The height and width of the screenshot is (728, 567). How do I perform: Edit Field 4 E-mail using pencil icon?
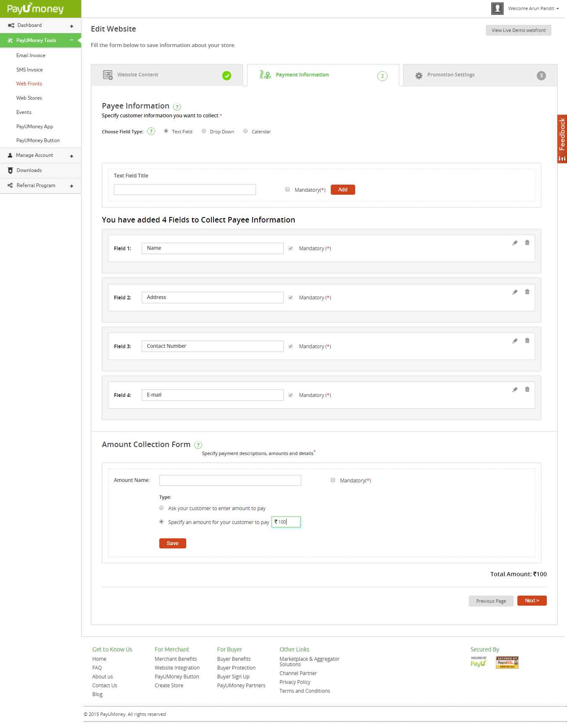[515, 389]
